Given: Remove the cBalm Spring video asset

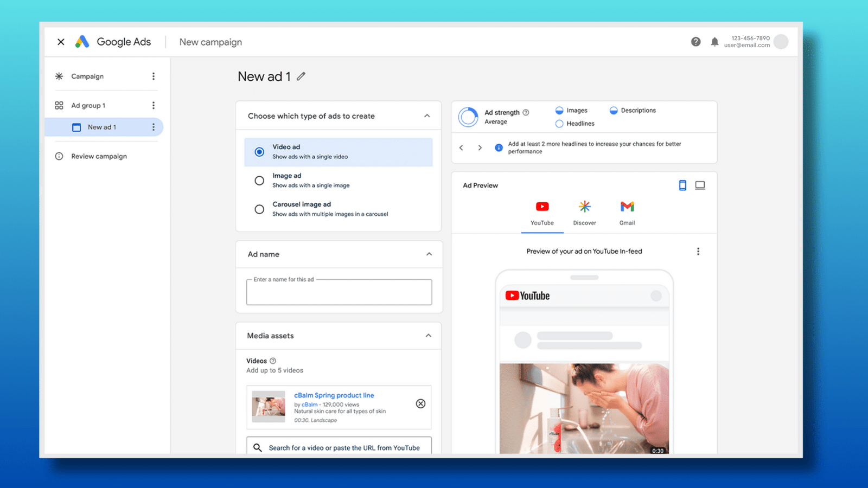Looking at the screenshot, I should 420,403.
